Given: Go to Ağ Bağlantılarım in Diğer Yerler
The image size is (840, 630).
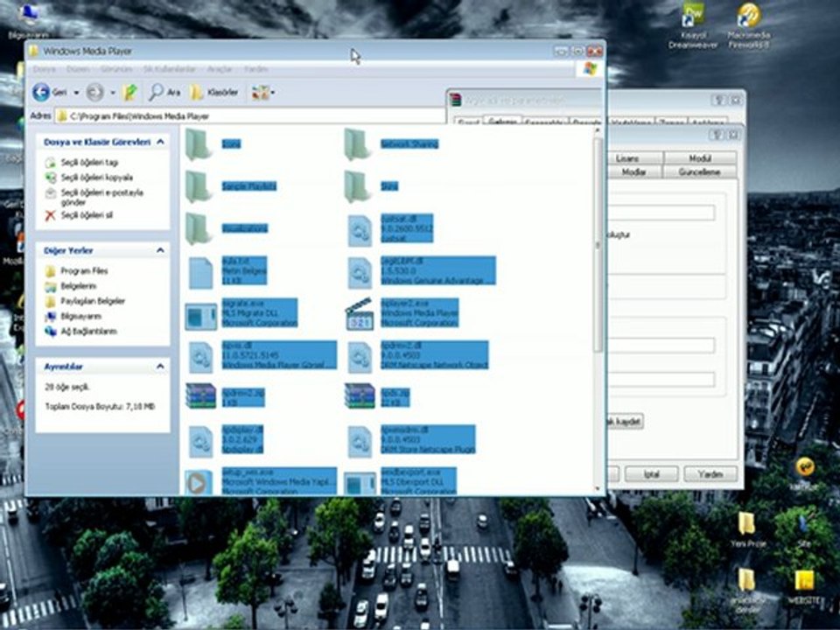Looking at the screenshot, I should [x=88, y=332].
